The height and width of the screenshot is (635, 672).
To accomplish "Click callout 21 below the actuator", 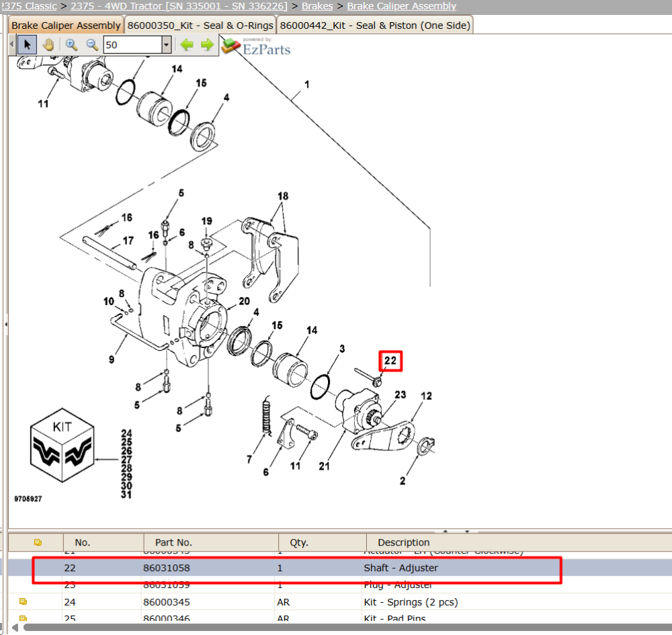I will [325, 466].
